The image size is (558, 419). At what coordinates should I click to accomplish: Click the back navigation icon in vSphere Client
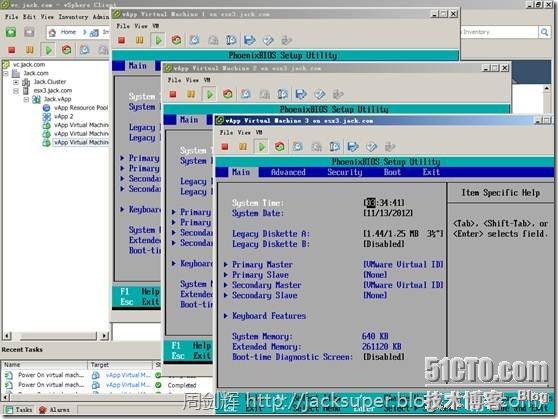11,32
